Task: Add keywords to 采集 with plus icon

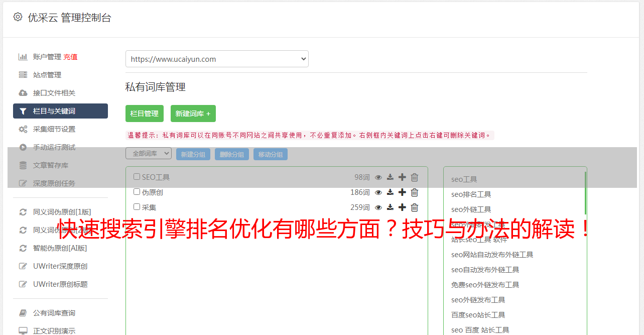Action: (402, 207)
